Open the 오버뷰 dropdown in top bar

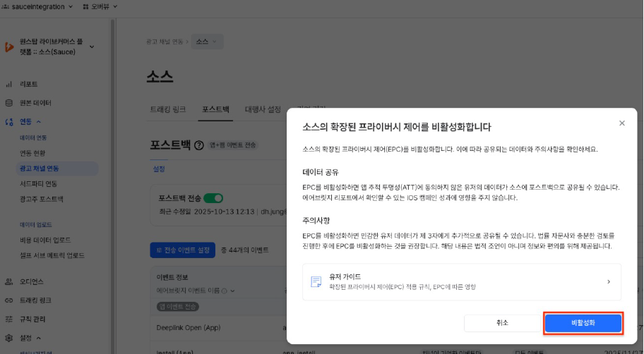tap(100, 6)
